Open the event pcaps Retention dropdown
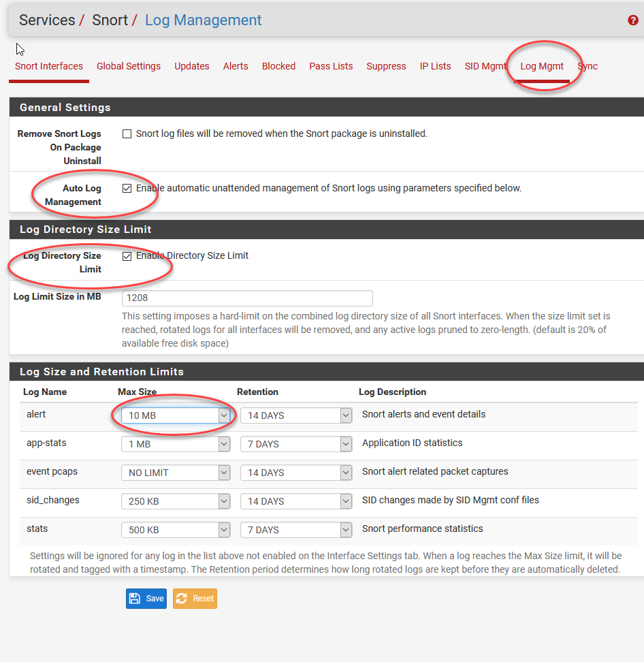 click(296, 473)
